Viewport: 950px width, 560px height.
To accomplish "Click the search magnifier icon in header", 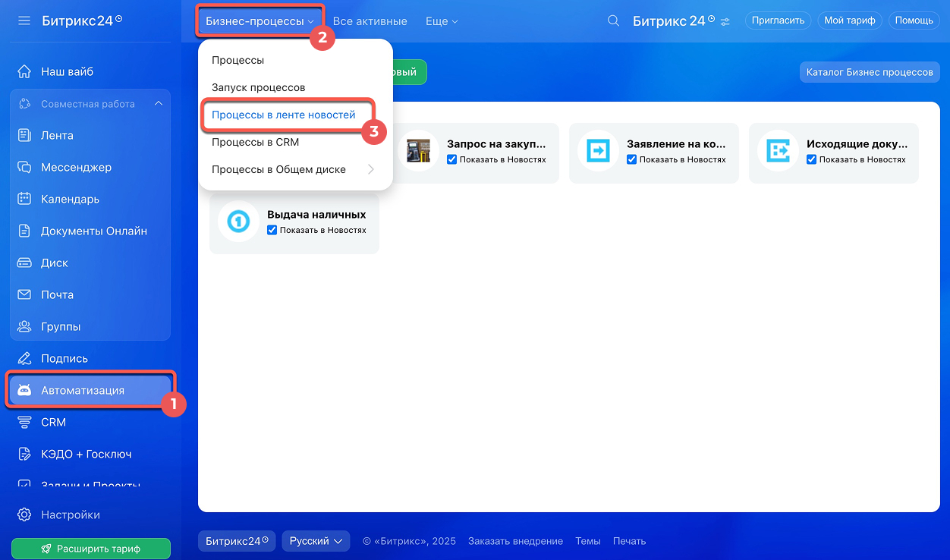I will [x=614, y=20].
